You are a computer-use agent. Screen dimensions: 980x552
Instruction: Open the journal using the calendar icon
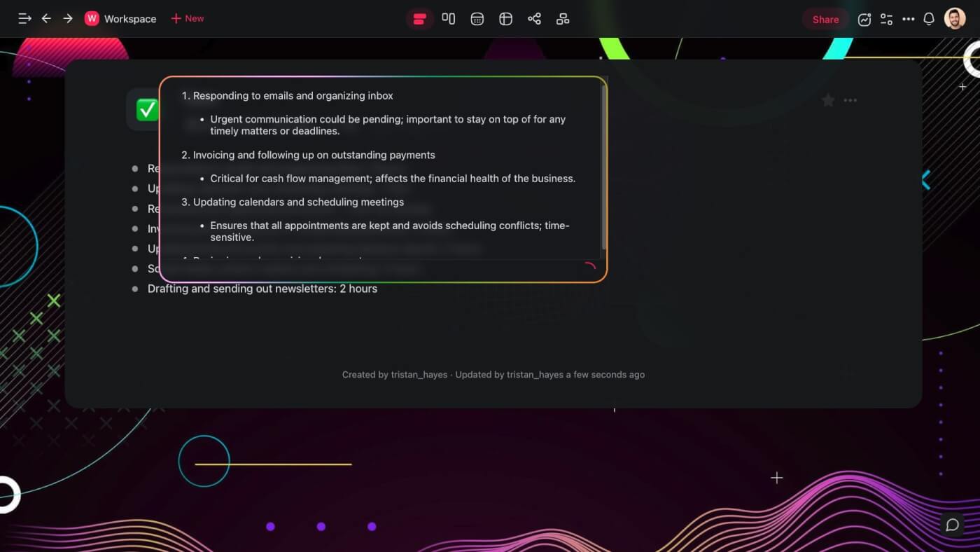(x=477, y=18)
